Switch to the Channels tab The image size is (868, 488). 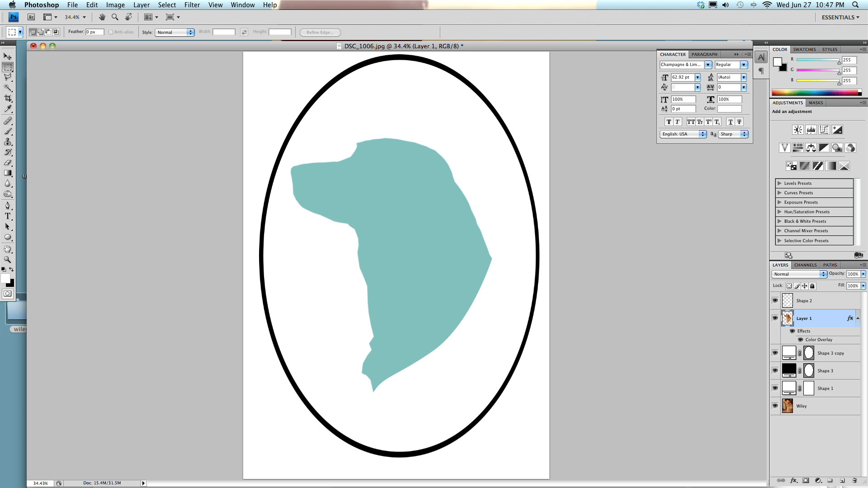pyautogui.click(x=805, y=265)
